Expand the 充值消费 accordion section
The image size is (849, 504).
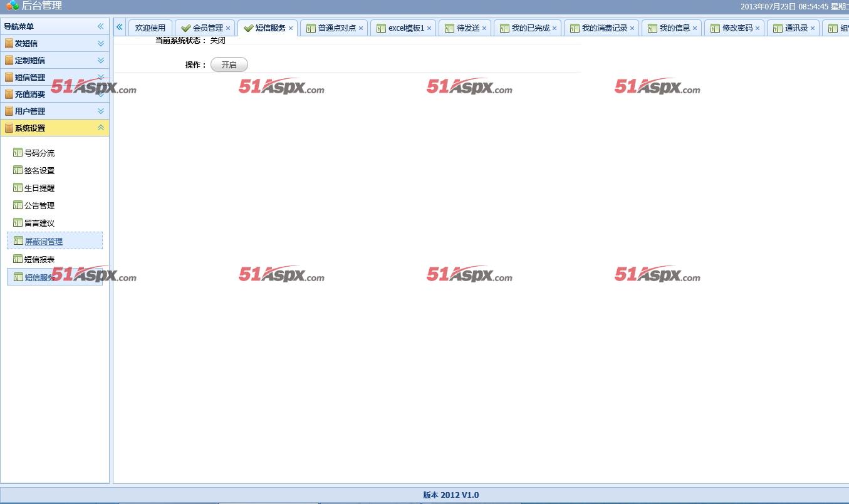[100, 94]
